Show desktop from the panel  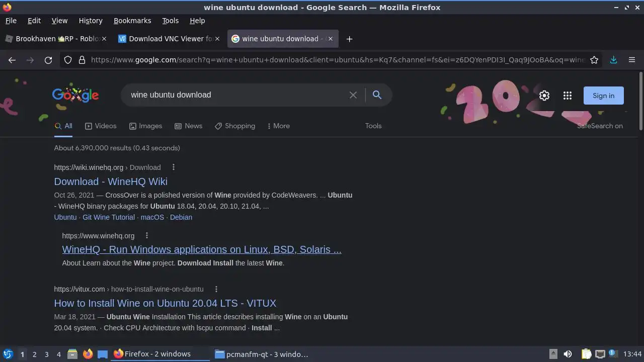(x=103, y=354)
